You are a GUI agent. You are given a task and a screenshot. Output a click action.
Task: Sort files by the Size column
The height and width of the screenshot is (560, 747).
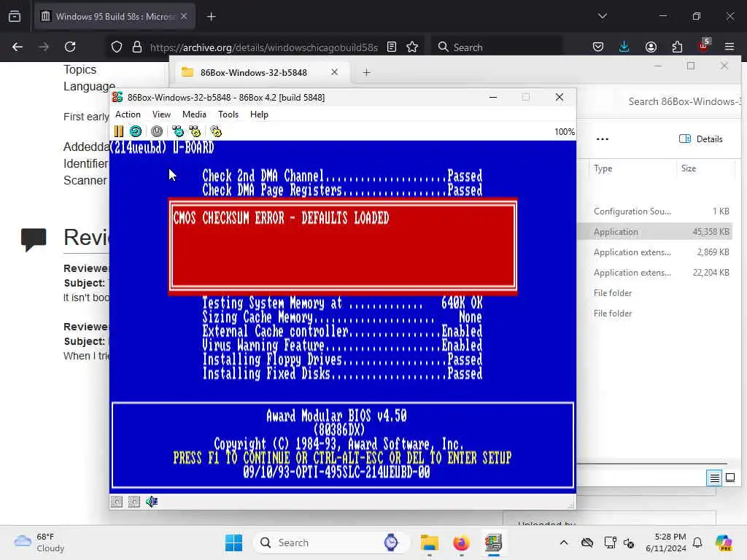[x=689, y=168]
